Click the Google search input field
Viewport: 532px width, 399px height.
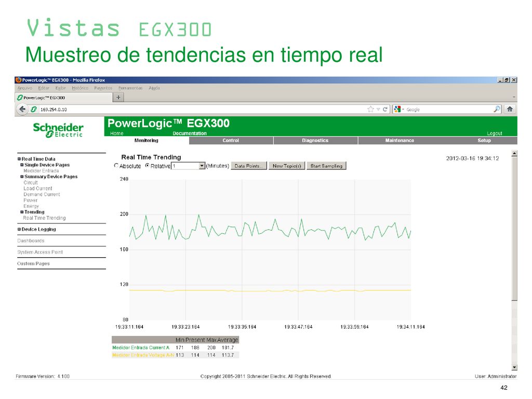[x=449, y=109]
